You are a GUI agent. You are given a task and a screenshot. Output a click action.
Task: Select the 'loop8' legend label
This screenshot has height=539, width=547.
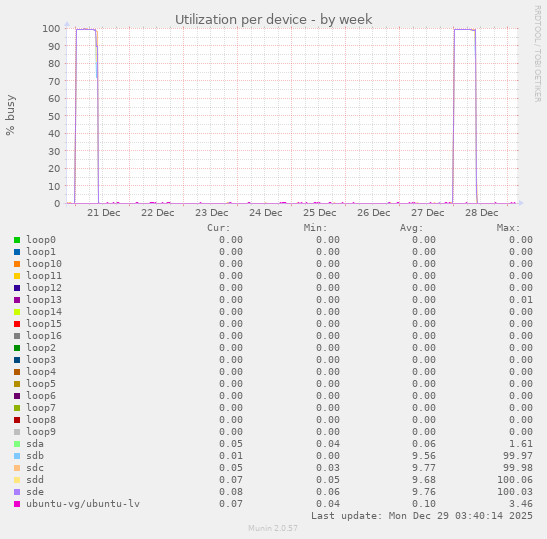41,420
